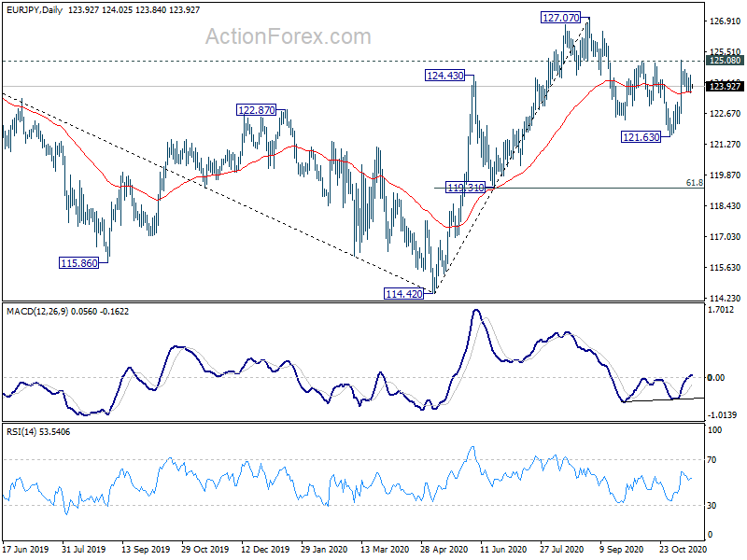Click the 115.630 price axis value
The height and width of the screenshot is (560, 747).
(726, 268)
